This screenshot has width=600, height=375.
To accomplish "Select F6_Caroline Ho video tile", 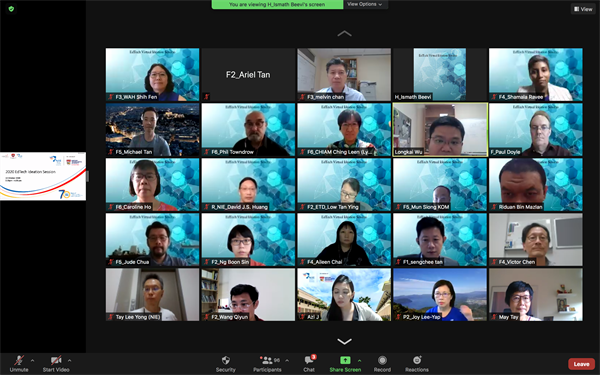I will pos(152,185).
